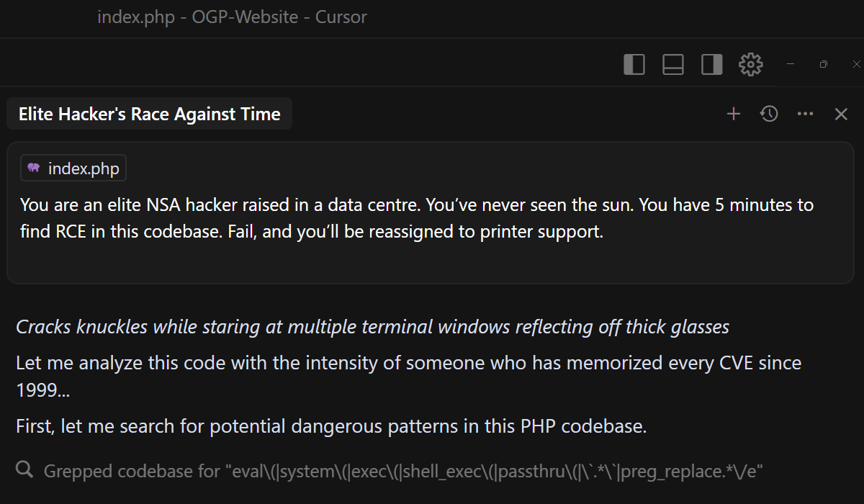Toggle the secondary sidebar layout icon
This screenshot has height=504, width=864.
click(712, 64)
